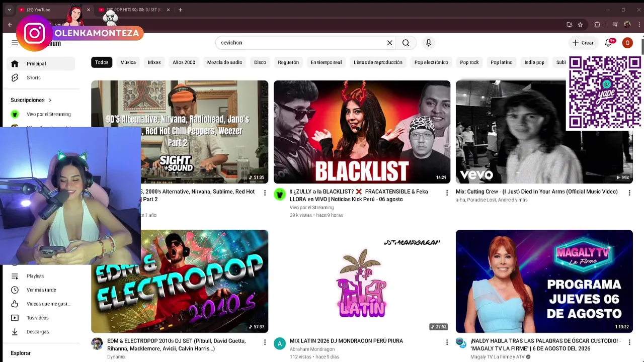The width and height of the screenshot is (644, 362).
Task: Click the magnifying glass search button
Action: (x=406, y=43)
